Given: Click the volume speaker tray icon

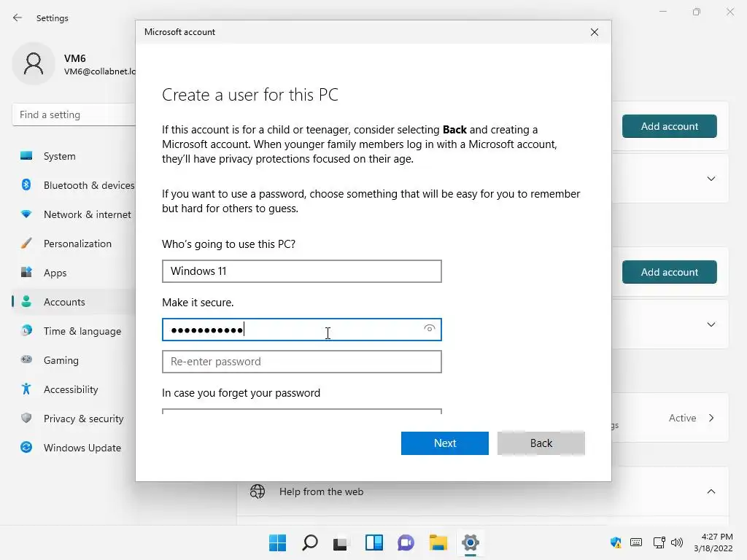Looking at the screenshot, I should pyautogui.click(x=677, y=542).
